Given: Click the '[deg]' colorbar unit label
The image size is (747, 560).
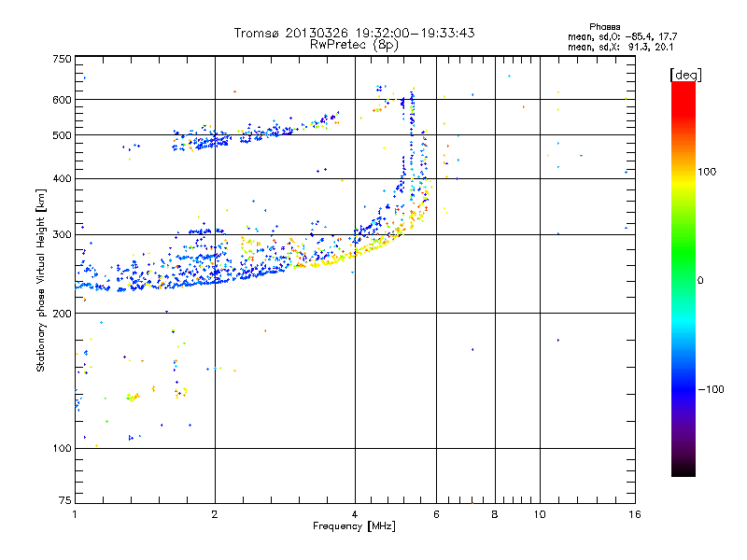Looking at the screenshot, I should (685, 75).
